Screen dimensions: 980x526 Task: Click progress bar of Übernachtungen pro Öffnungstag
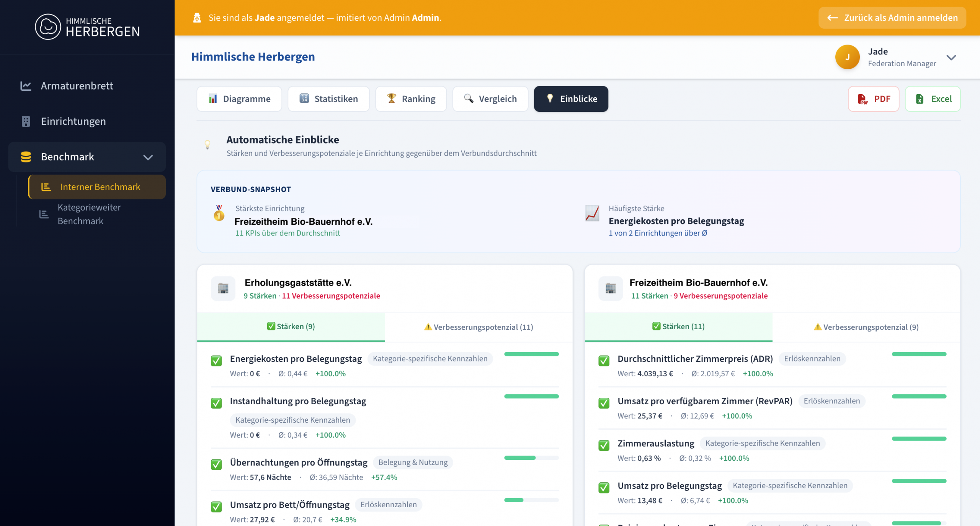(x=531, y=458)
